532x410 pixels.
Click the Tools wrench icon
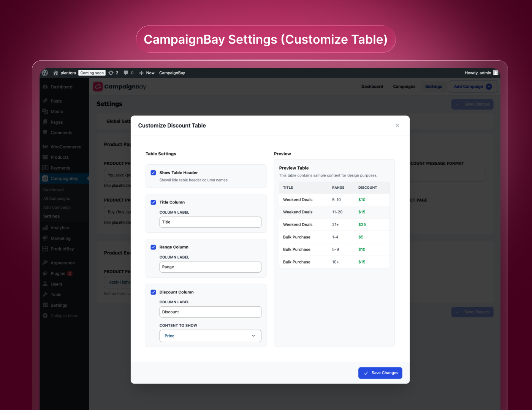click(x=45, y=295)
